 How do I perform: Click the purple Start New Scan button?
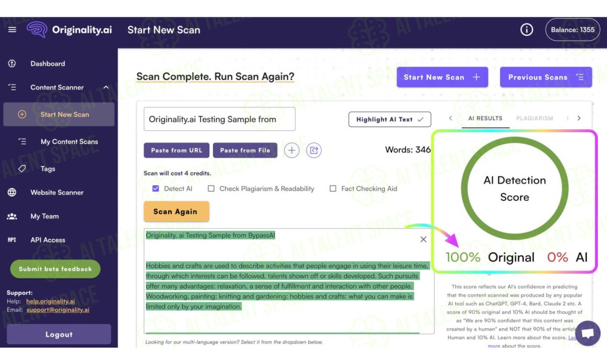coord(442,77)
